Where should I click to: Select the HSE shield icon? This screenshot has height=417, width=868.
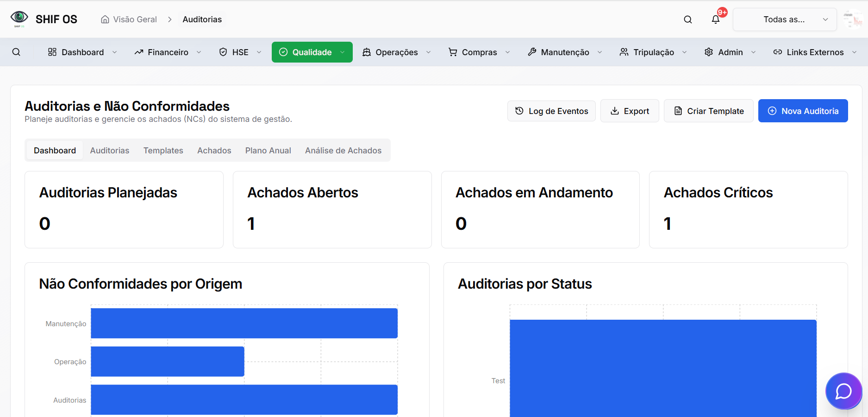click(x=223, y=52)
